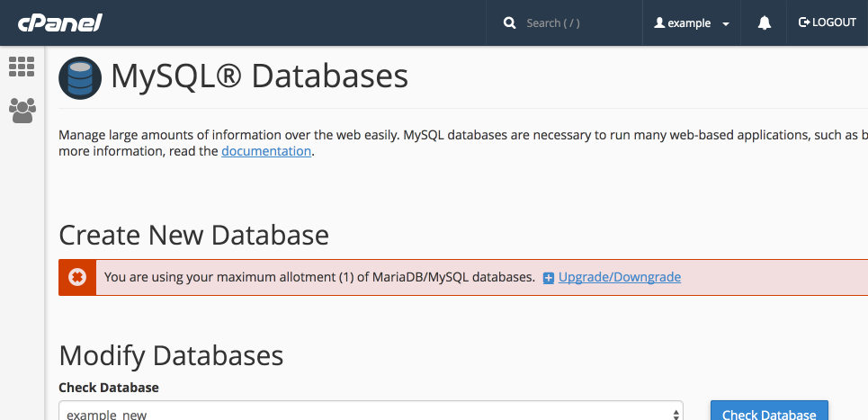Click the Check Database button
Screen dimensions: 868x420
769,412
